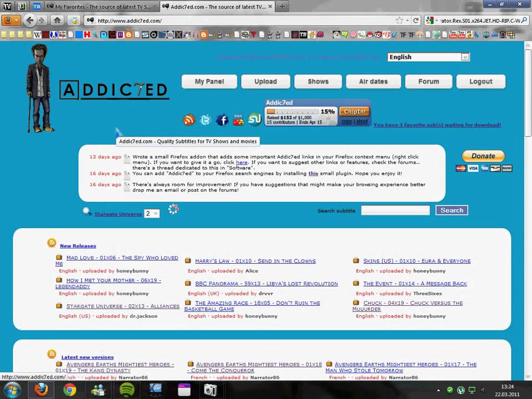Screen dimensions: 532x399
Task: Open the favorite subs waiting for download link
Action: click(x=437, y=125)
